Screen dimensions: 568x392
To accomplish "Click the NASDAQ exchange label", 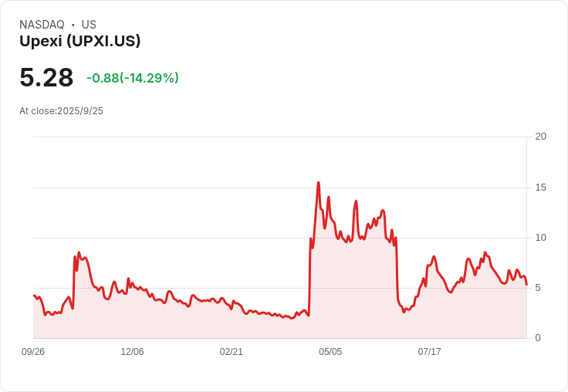I will pos(42,25).
